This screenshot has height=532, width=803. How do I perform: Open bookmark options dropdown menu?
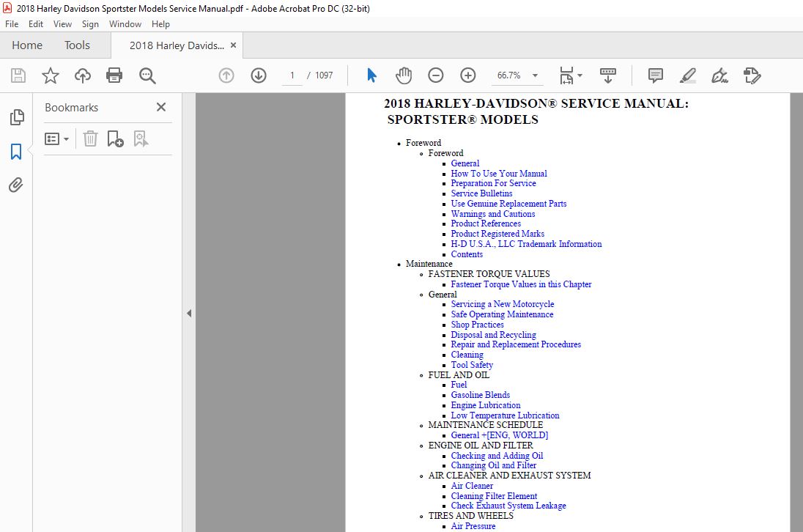(56, 138)
